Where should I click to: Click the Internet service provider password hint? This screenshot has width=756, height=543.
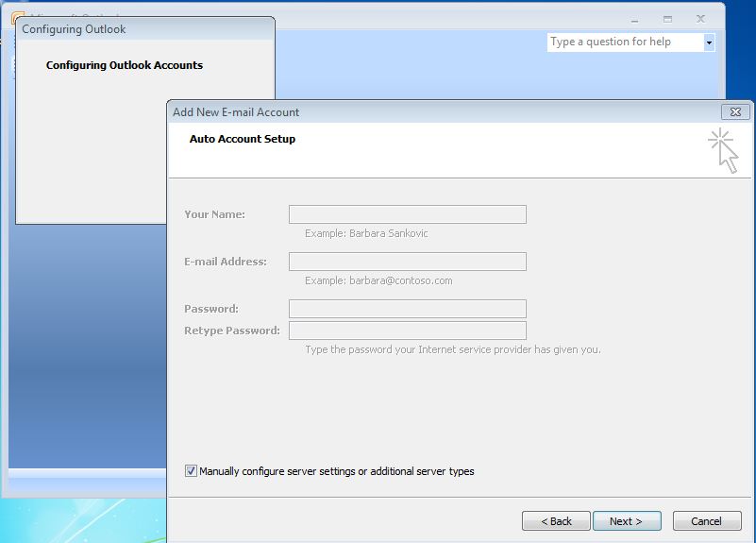[453, 349]
